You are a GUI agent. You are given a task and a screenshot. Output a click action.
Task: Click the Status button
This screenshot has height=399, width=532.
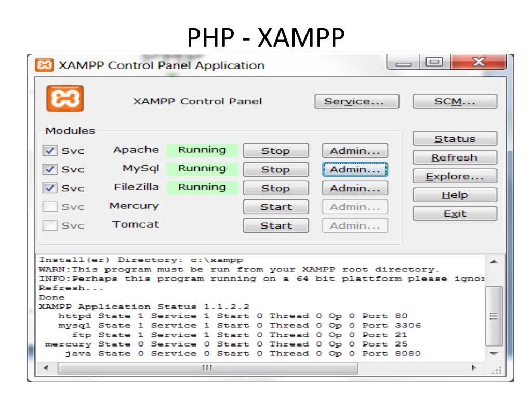click(x=455, y=139)
